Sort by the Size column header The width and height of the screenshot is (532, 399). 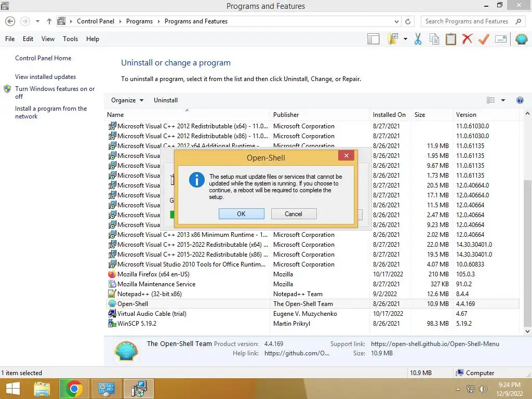[432, 115]
